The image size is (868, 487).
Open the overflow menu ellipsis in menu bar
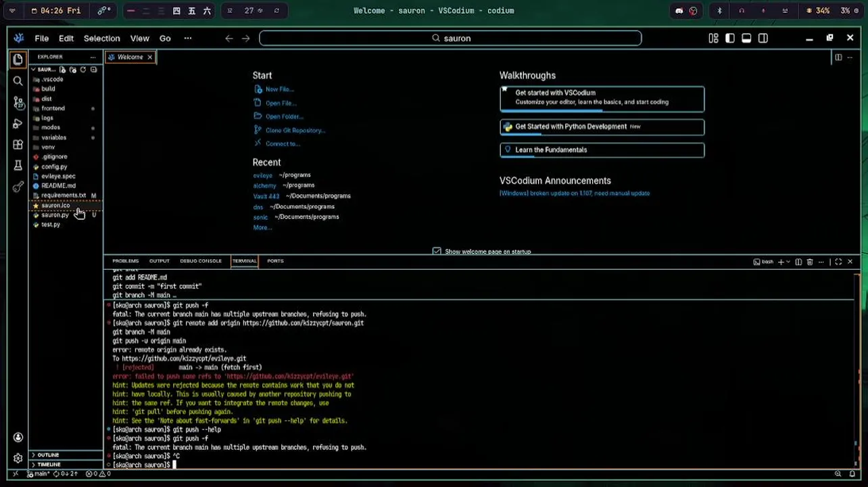[188, 39]
